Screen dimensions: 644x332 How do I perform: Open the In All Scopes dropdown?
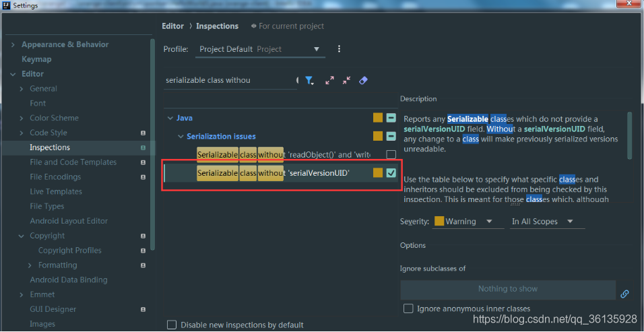coord(542,222)
